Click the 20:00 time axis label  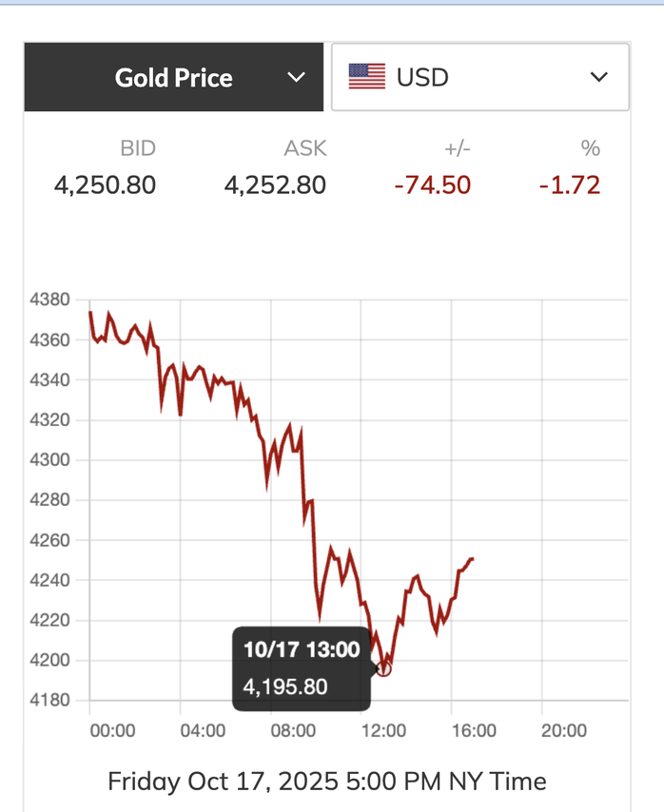(x=564, y=731)
